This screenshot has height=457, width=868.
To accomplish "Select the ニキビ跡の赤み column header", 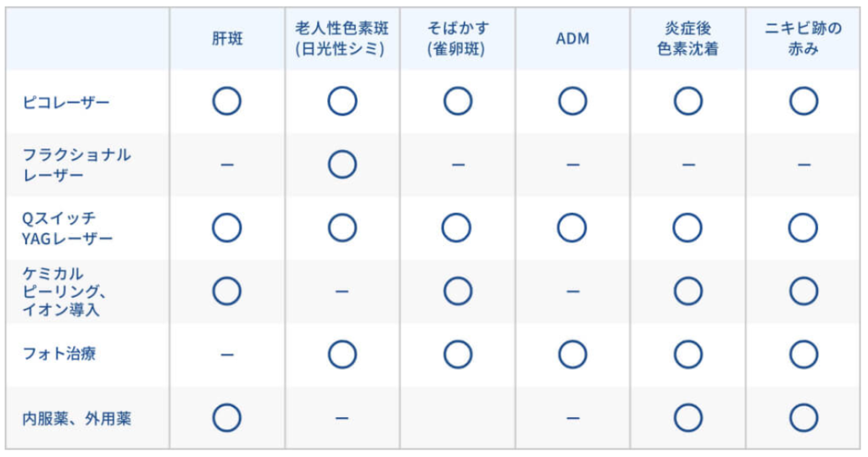I will click(803, 38).
